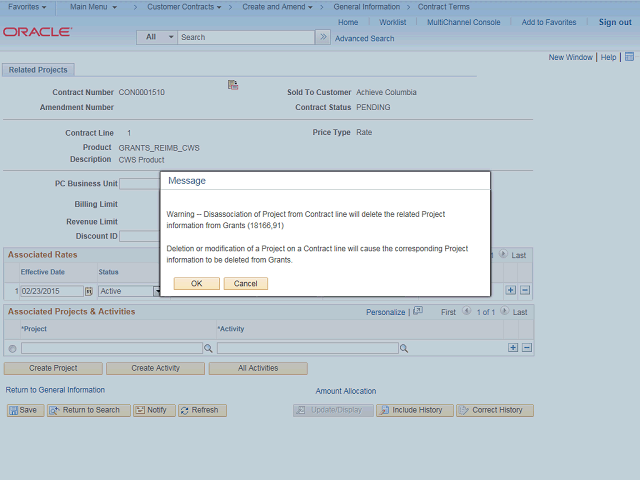Select the project row radio button

tap(12, 349)
